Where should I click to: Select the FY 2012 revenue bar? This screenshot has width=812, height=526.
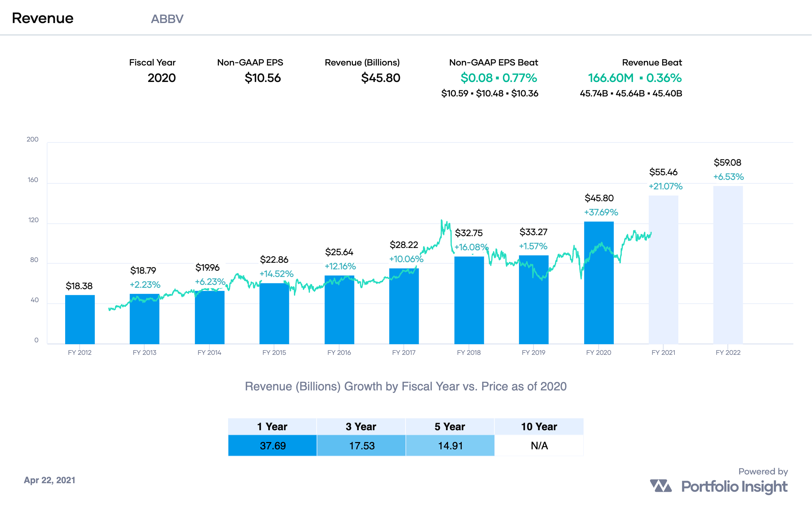tap(80, 320)
